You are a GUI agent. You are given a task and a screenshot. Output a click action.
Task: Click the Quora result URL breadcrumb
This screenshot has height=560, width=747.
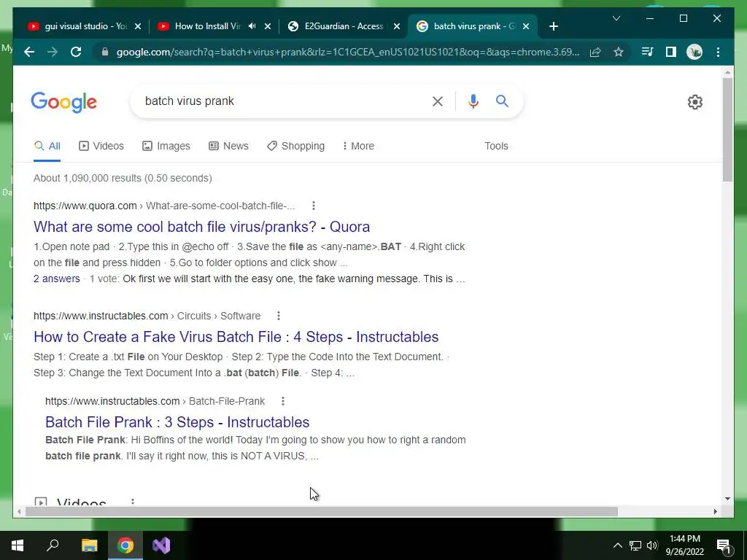coord(164,206)
